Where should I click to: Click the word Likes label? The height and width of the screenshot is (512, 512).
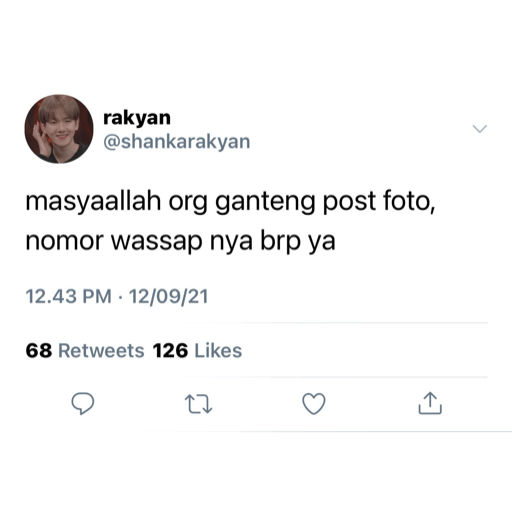click(218, 351)
